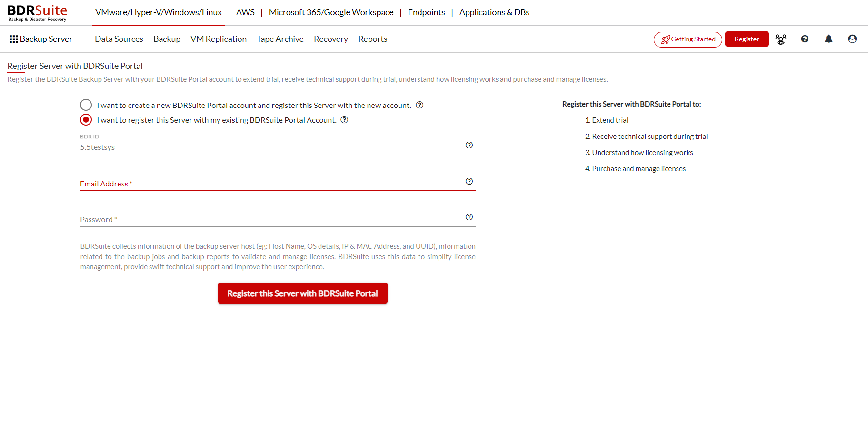
Task: Click the red Register button in header
Action: pos(747,39)
